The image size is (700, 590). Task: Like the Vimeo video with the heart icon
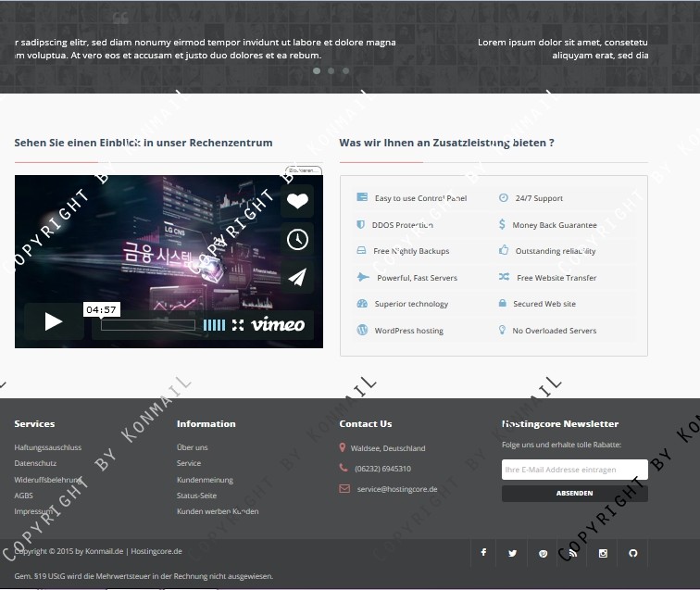pos(297,201)
